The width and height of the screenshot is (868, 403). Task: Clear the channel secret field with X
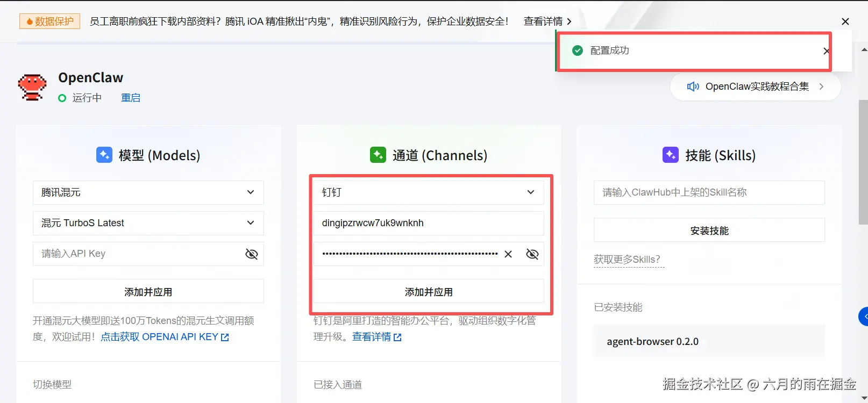(x=508, y=254)
